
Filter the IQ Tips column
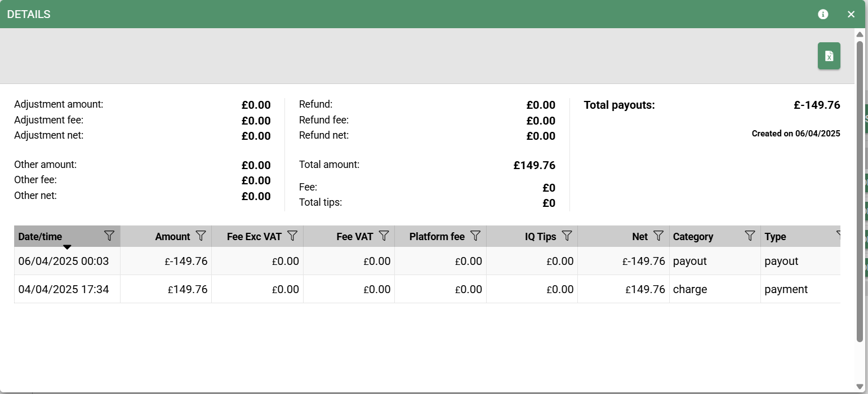pyautogui.click(x=567, y=236)
